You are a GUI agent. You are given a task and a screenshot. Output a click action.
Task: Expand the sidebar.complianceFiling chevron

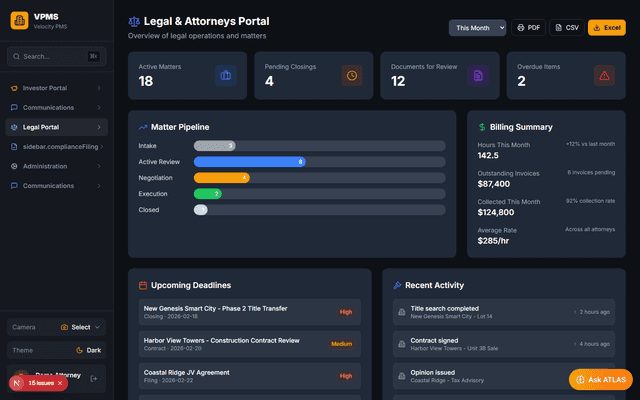point(102,147)
